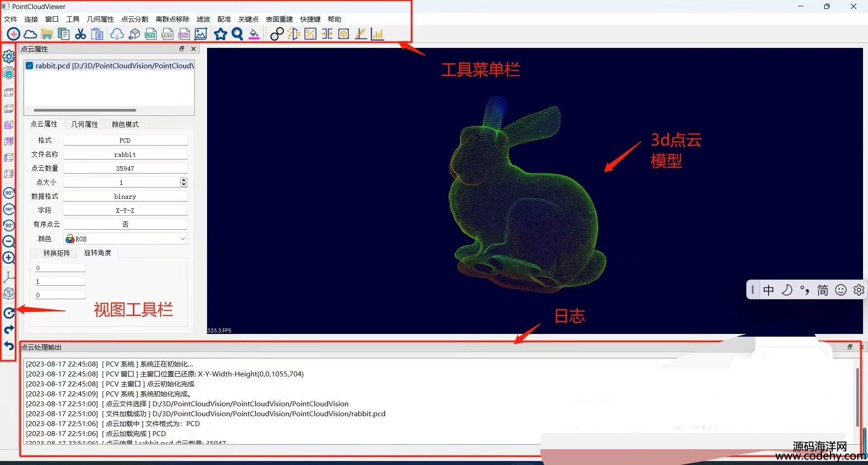Click the refresh reset view icon
The image size is (868, 465).
point(9,313)
